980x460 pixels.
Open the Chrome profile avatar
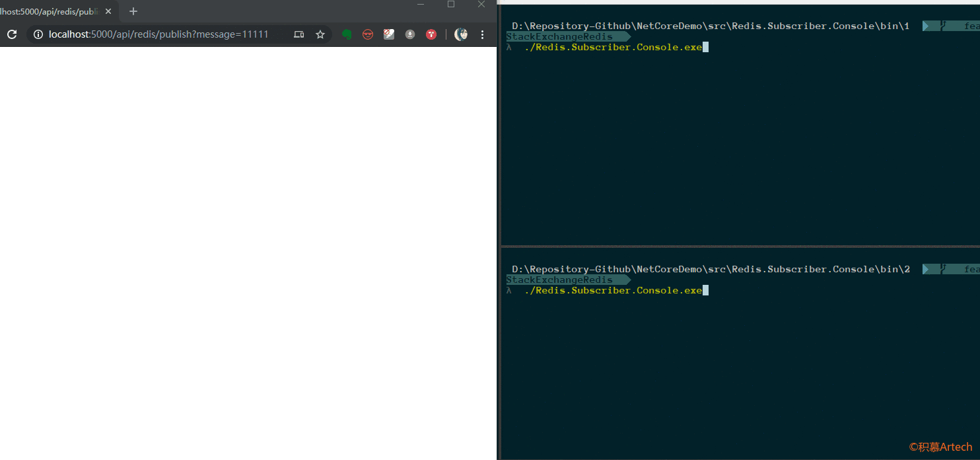pos(461,34)
